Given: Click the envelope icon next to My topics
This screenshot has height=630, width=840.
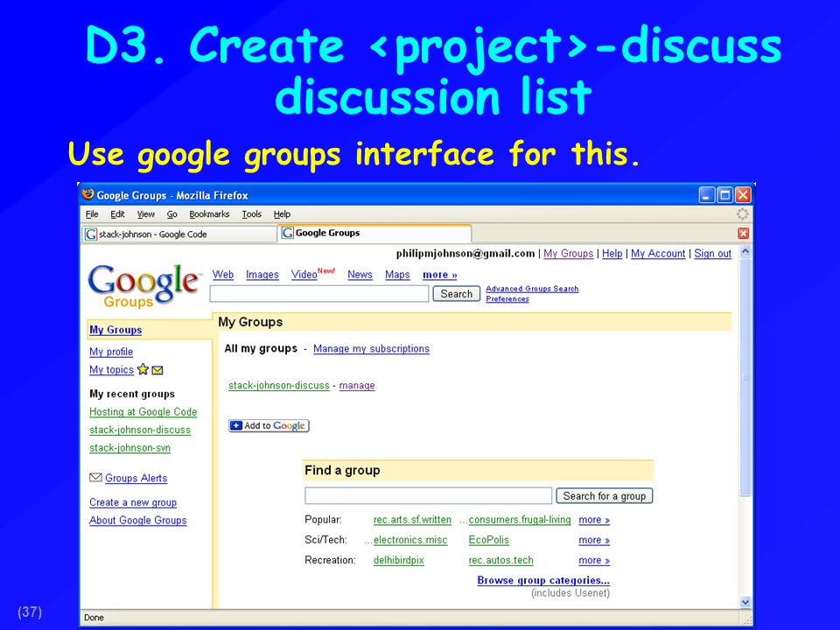Looking at the screenshot, I should (157, 370).
